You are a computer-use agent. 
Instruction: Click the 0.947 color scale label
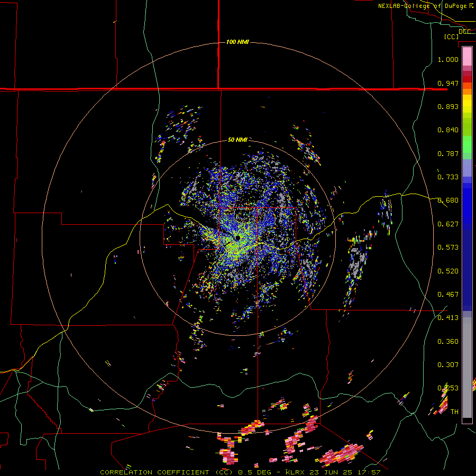point(448,83)
